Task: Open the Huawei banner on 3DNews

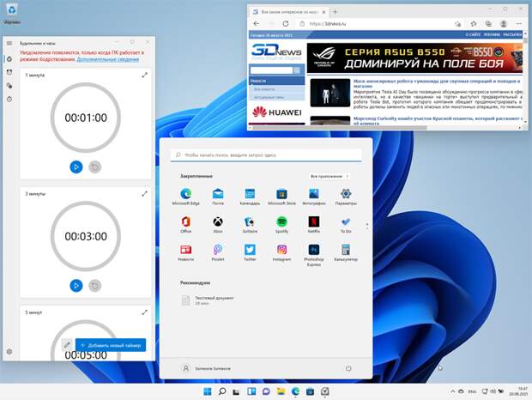Action: tap(277, 112)
